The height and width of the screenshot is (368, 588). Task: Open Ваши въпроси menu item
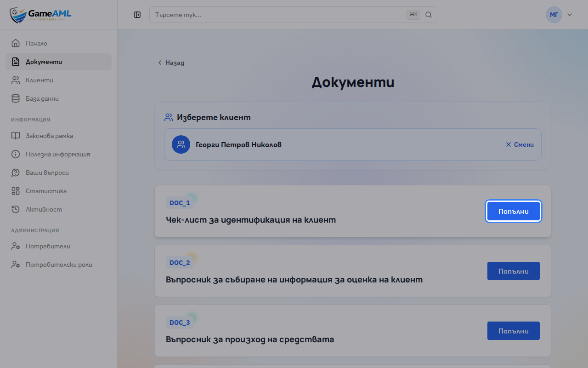coord(58,172)
